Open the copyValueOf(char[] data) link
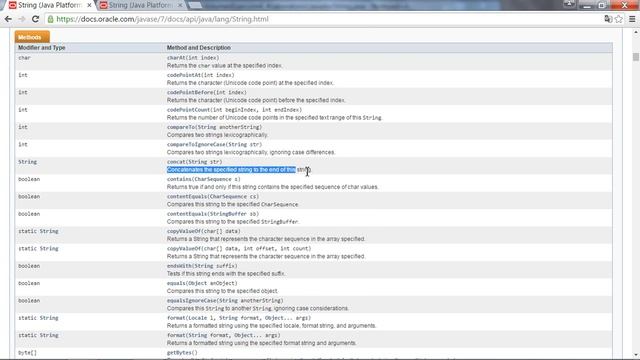The image size is (640, 360). [204, 231]
